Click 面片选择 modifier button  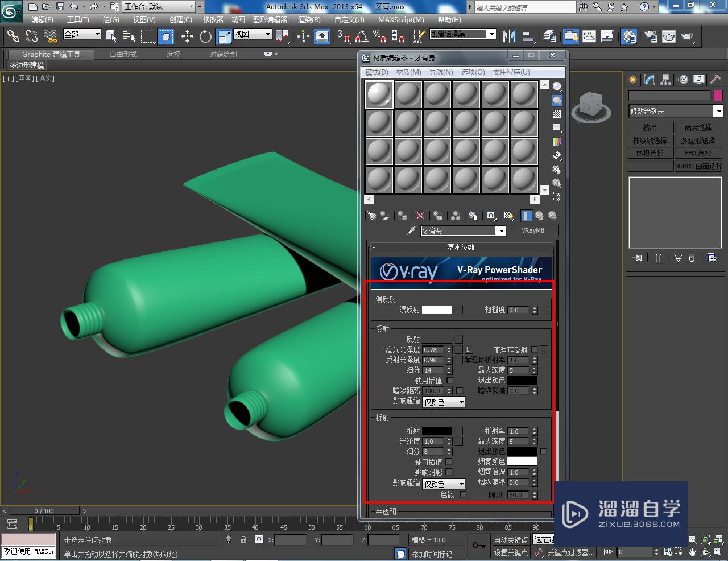698,127
